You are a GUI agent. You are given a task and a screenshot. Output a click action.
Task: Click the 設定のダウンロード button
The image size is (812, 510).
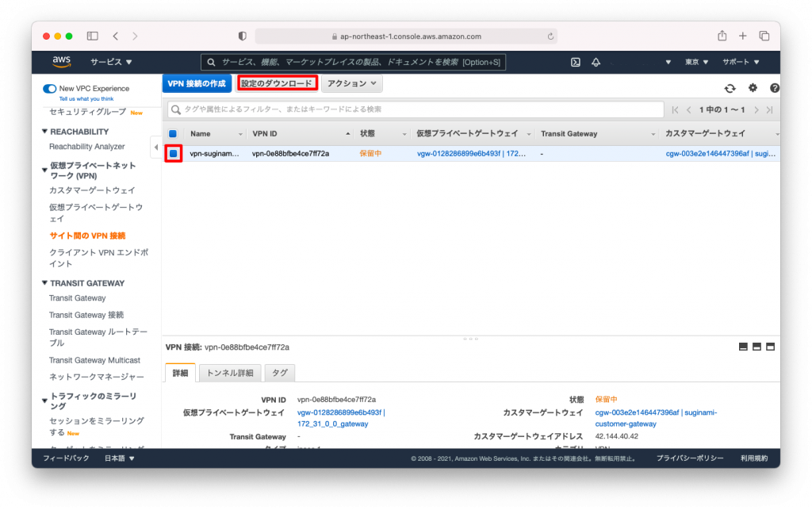(x=276, y=82)
